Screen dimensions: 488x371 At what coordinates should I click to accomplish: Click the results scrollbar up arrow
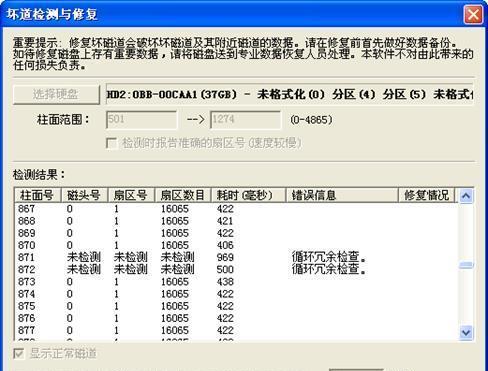(466, 196)
